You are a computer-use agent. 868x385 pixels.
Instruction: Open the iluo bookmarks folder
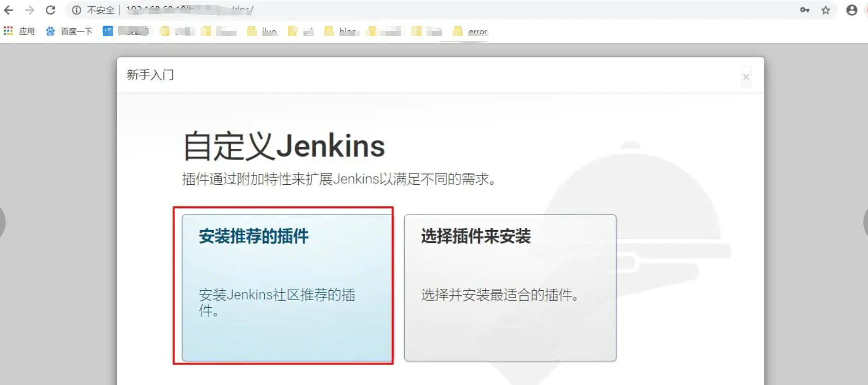[x=262, y=31]
